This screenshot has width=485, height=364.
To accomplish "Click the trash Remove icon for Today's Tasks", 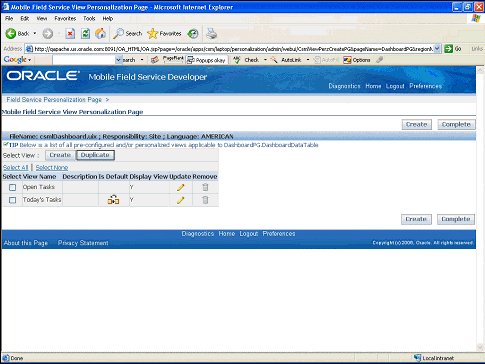I will pyautogui.click(x=205, y=200).
